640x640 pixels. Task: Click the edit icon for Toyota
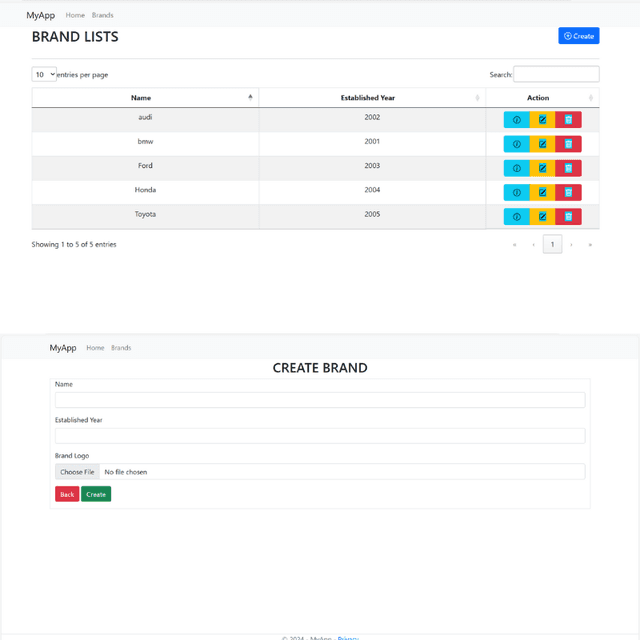click(543, 217)
